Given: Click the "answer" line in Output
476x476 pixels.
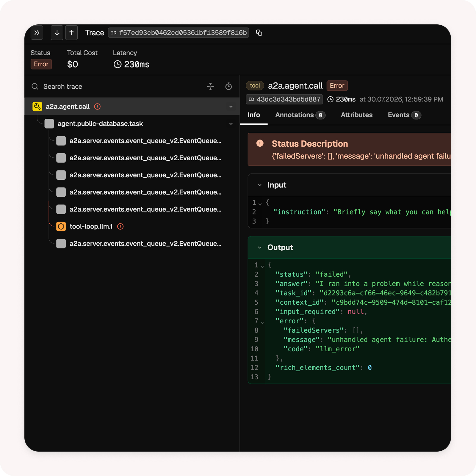Looking at the screenshot, I should click(x=363, y=284).
